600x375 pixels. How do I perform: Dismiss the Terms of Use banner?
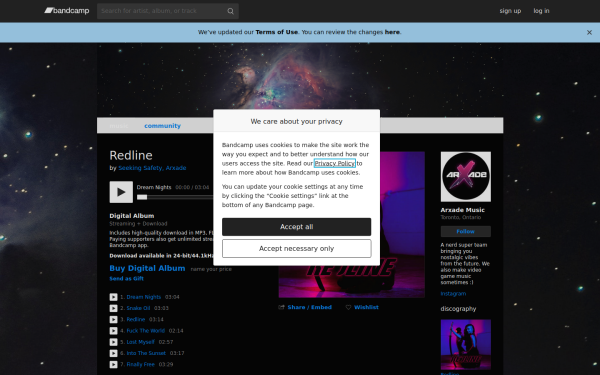pos(589,33)
